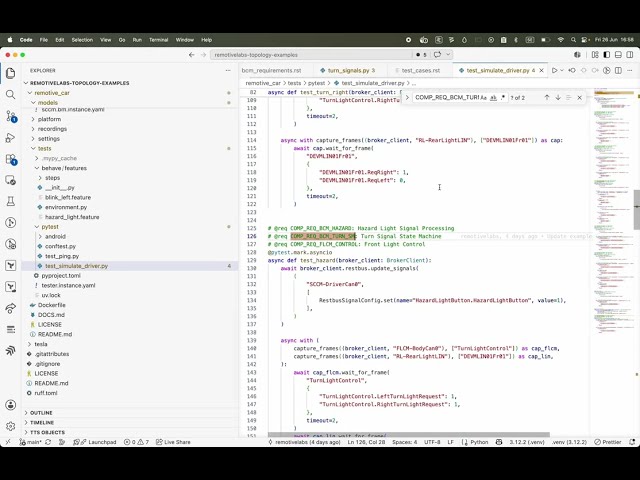
Task: Toggle Match Case in find widget
Action: coord(483,98)
